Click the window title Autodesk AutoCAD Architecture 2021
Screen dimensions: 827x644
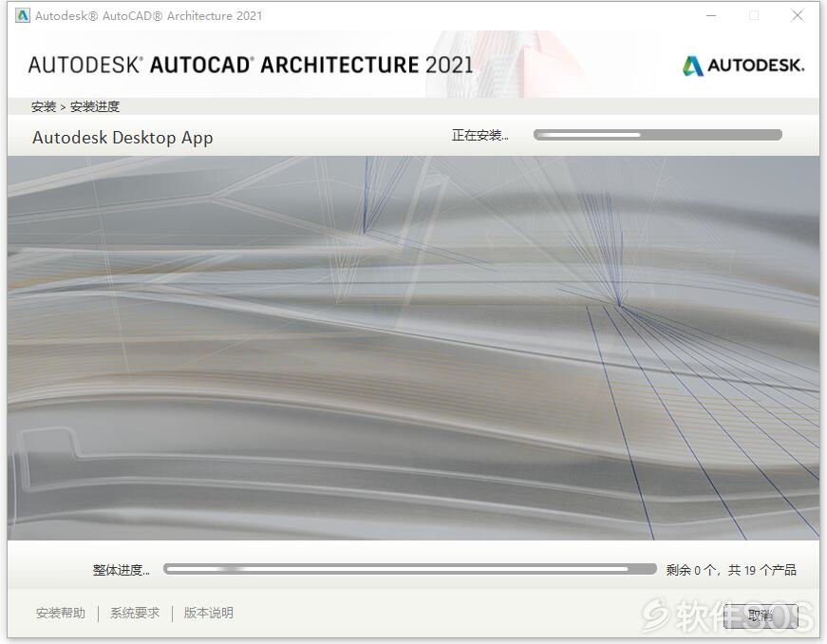pos(148,16)
